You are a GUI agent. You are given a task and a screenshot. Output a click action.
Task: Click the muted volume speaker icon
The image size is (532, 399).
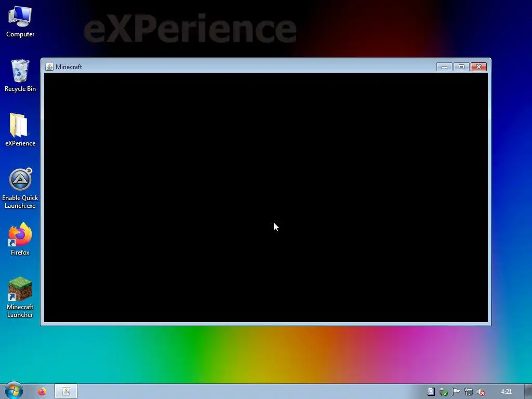pyautogui.click(x=481, y=392)
